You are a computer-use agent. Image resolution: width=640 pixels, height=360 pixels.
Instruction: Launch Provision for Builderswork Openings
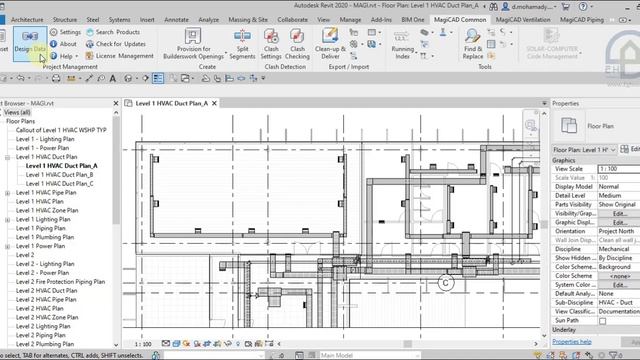tap(193, 44)
